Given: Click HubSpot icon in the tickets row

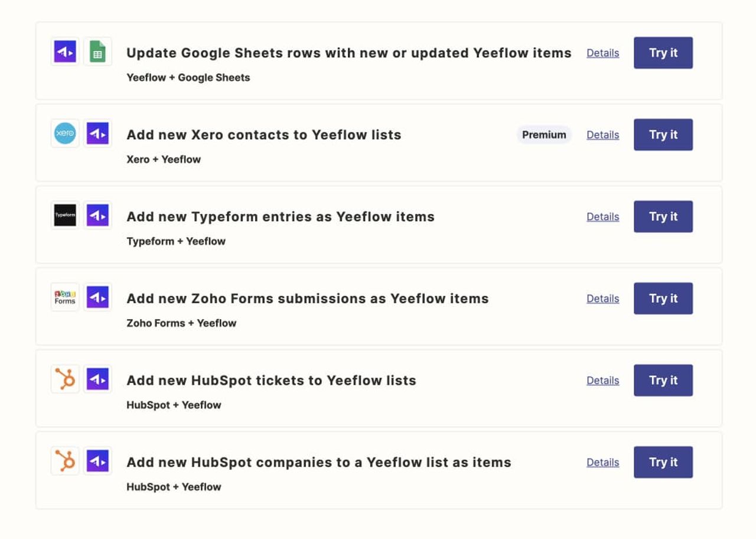Looking at the screenshot, I should click(65, 379).
